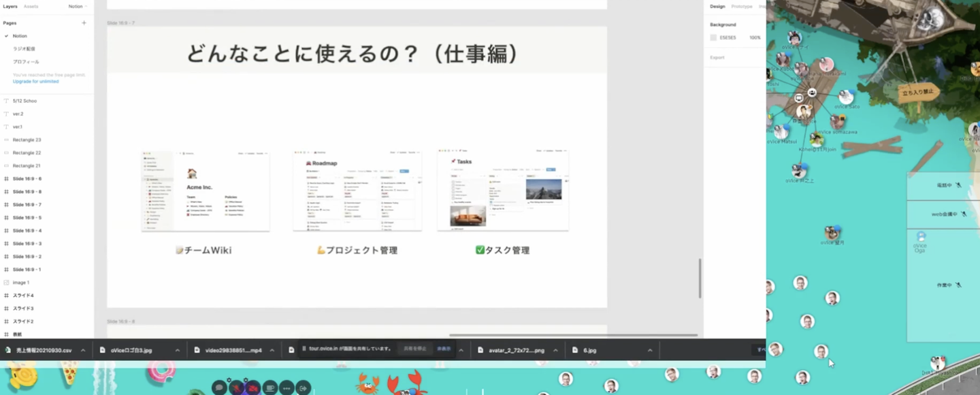Expand the 6.jpg download menu arrow
Viewport: 980px width, 395px height.
pyautogui.click(x=649, y=350)
